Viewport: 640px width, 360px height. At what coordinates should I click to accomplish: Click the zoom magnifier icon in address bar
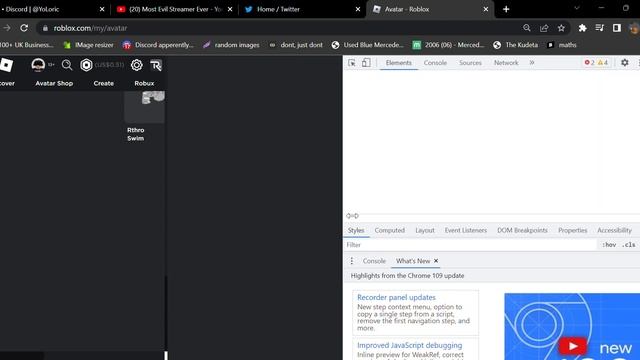pyautogui.click(x=527, y=28)
